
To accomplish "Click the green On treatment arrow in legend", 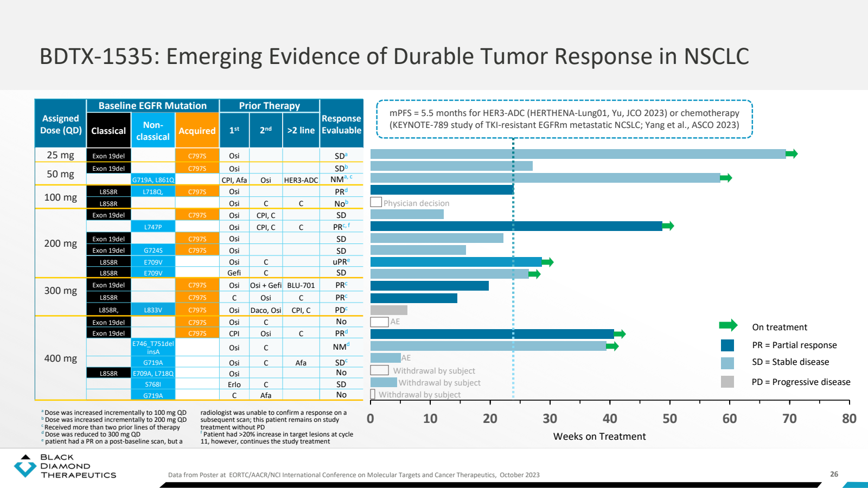I will pos(728,325).
